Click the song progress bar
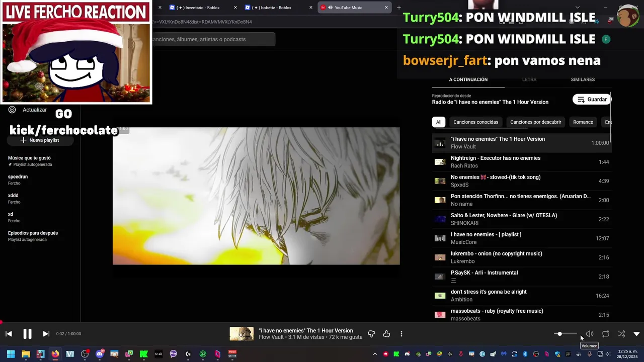The image size is (644, 362). click(x=322, y=322)
